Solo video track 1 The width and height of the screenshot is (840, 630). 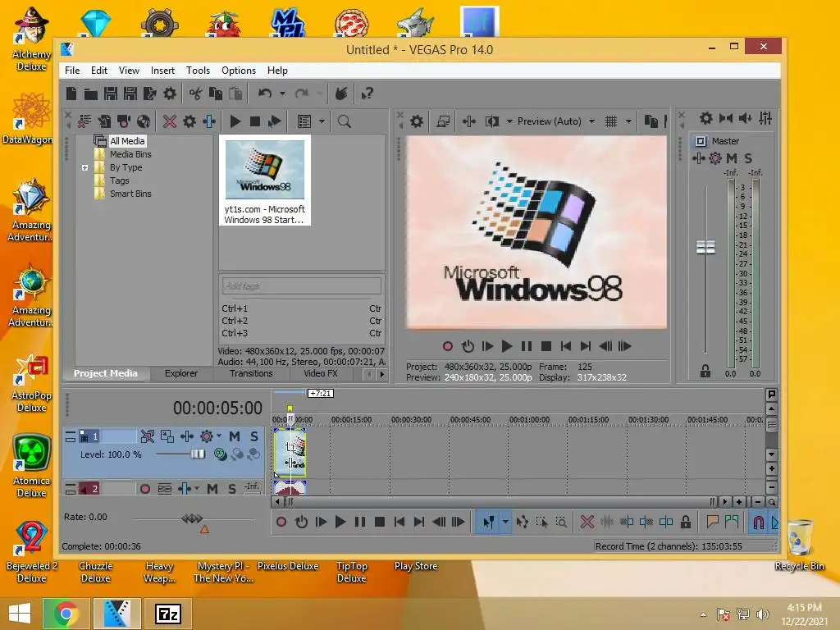pyautogui.click(x=254, y=436)
